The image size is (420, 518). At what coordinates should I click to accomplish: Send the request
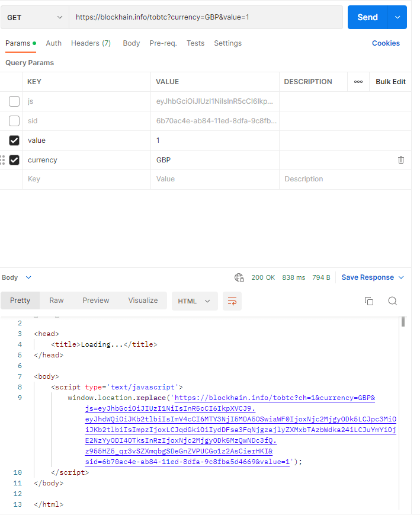coord(367,17)
